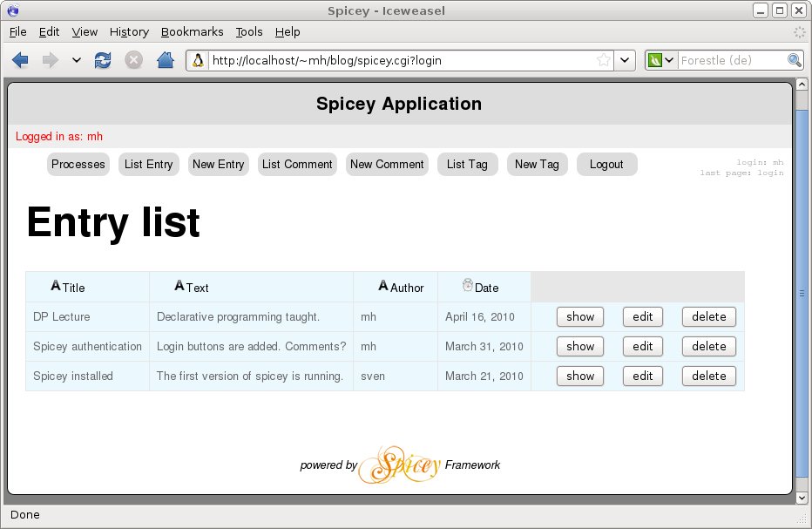Create a New Entry
This screenshot has height=529, width=812.
pos(219,164)
